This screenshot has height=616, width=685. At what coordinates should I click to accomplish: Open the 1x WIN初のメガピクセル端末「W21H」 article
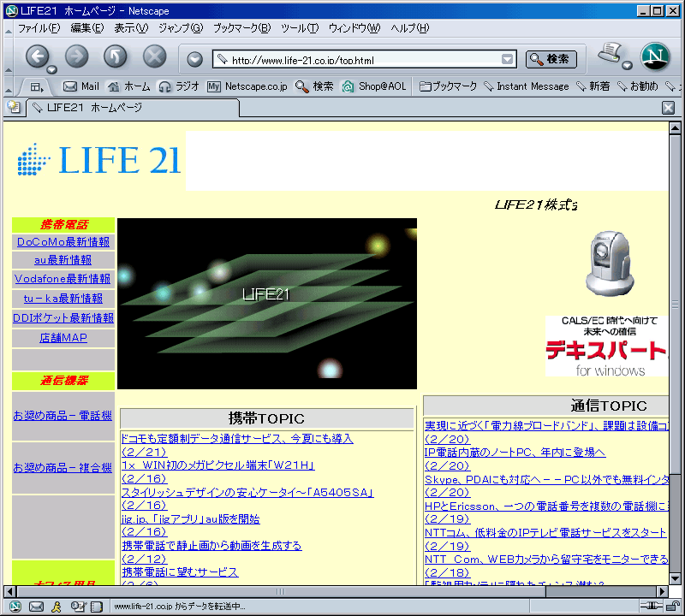coord(218,465)
